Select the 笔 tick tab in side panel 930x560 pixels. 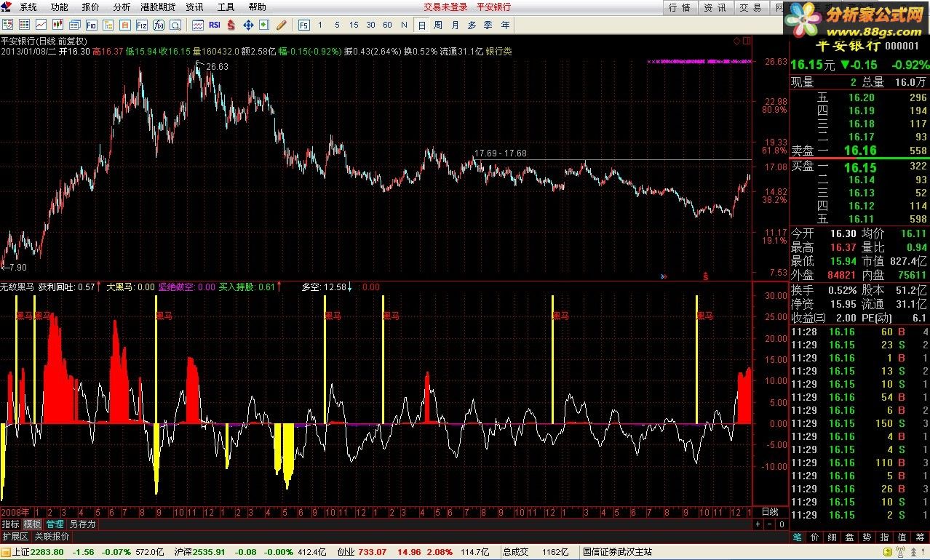click(x=798, y=537)
